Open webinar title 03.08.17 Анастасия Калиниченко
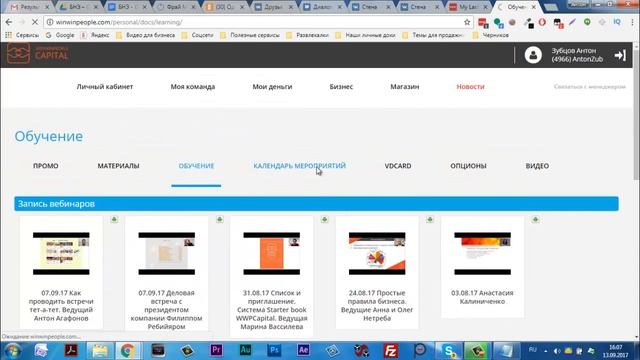 [482, 297]
